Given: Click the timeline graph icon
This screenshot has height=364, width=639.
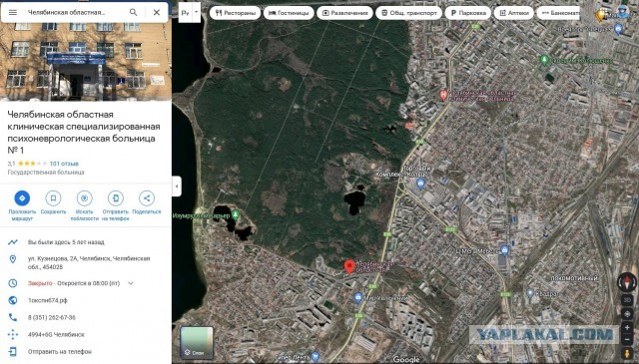Looking at the screenshot, I should coord(13,242).
